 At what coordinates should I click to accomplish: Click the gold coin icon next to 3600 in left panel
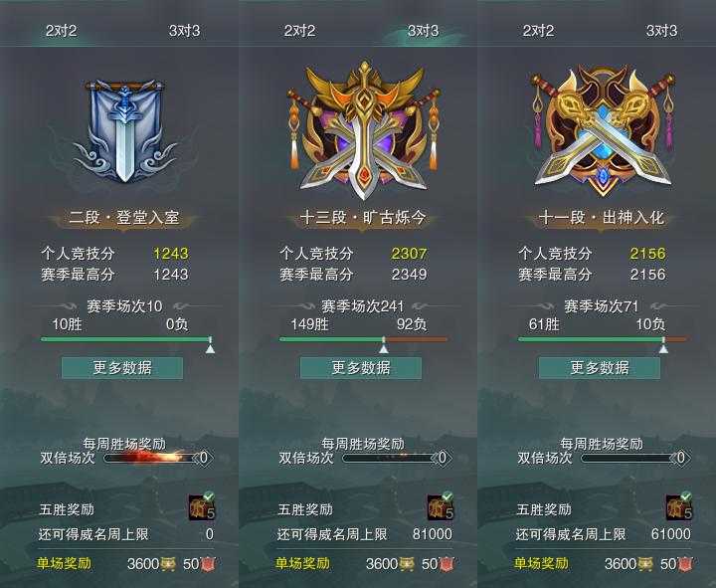(x=168, y=564)
